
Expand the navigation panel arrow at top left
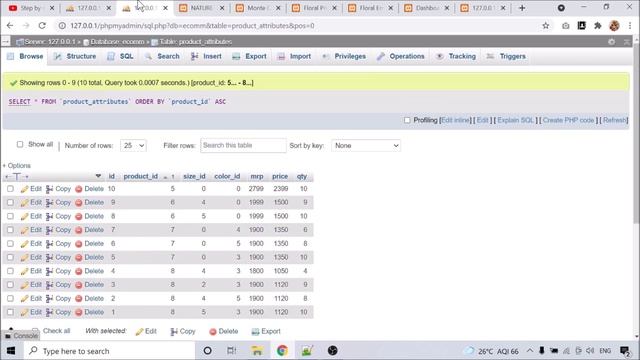[5, 42]
